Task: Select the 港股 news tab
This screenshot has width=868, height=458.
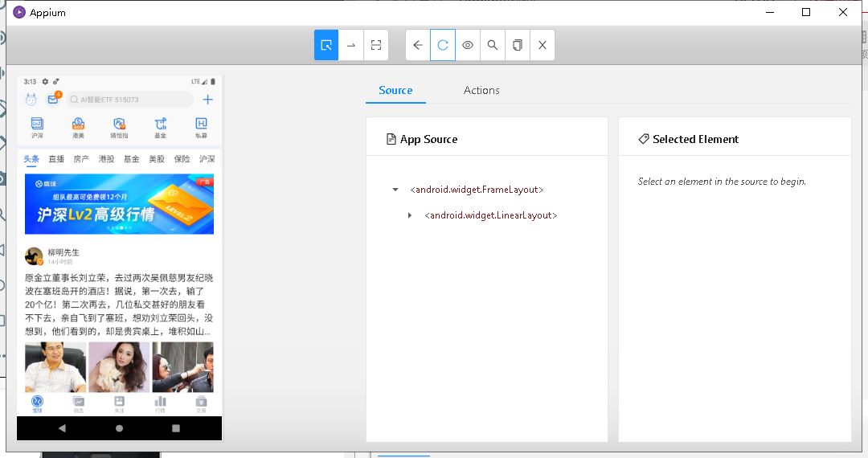Action: click(x=106, y=159)
